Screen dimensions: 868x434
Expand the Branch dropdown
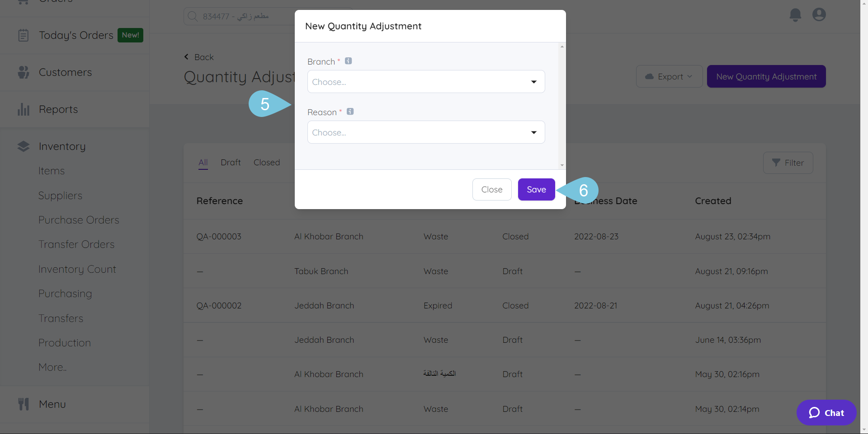click(x=426, y=82)
